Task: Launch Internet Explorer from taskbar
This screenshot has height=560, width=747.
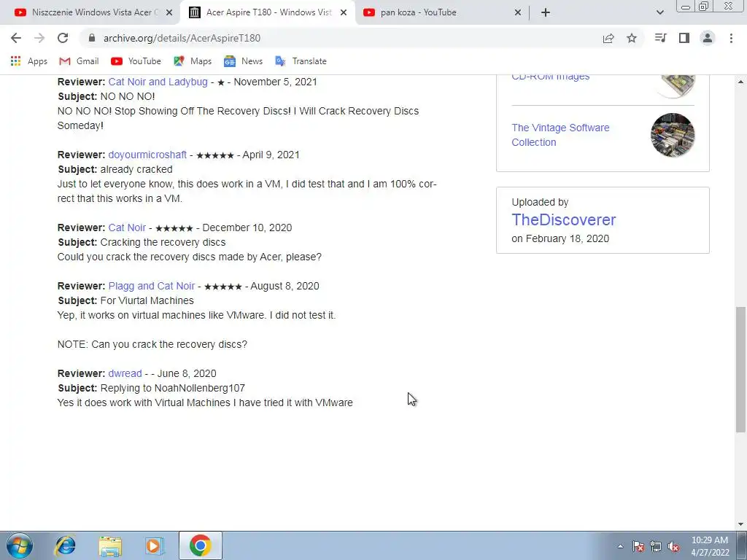Action: pos(65,545)
